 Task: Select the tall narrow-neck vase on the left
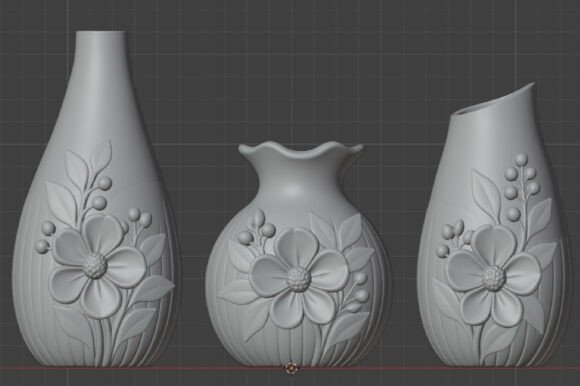tap(96, 200)
